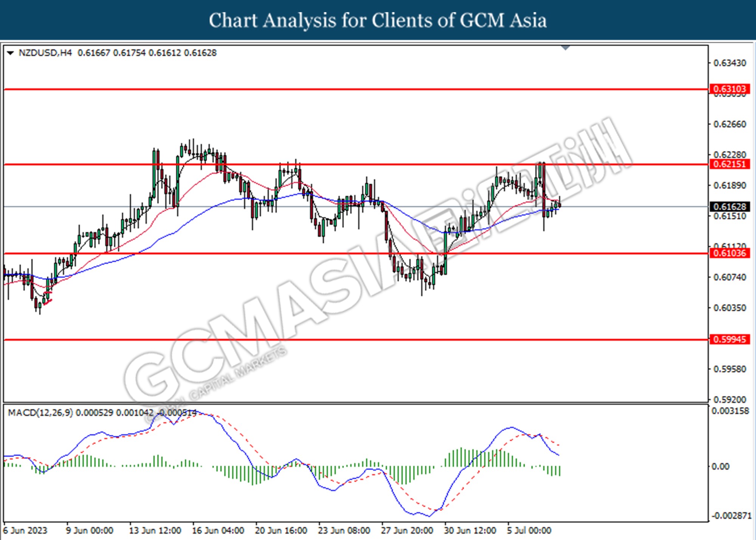Click the 20 Jun 16:00 time label
The height and width of the screenshot is (540, 756).
click(x=281, y=531)
